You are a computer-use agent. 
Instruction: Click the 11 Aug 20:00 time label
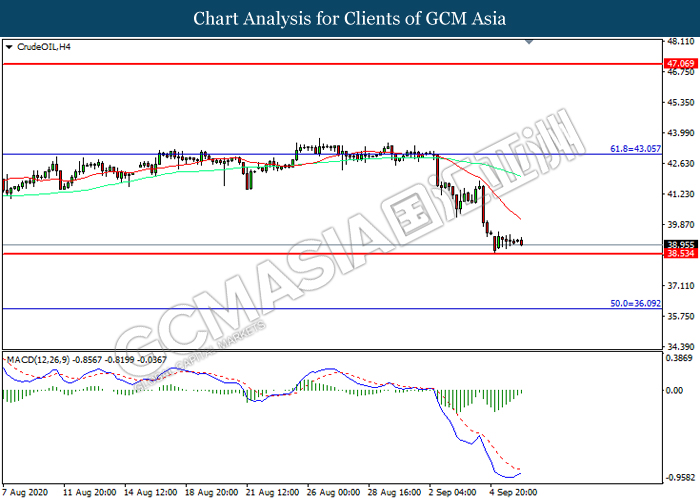coord(89,492)
